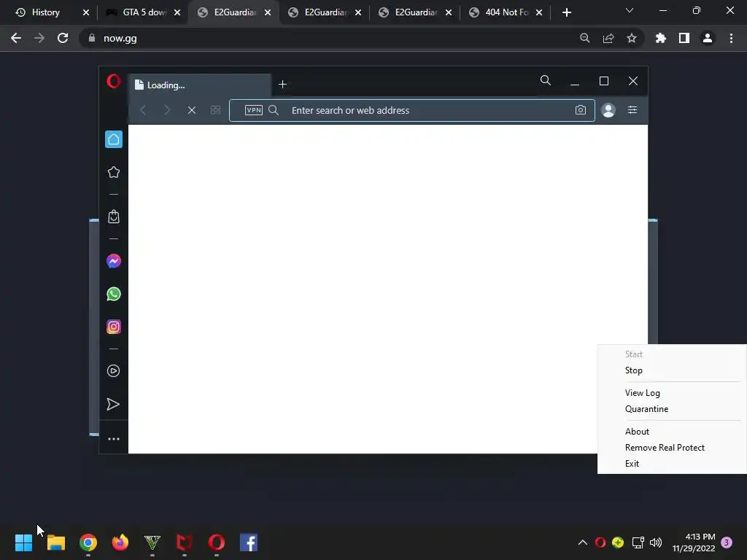Click Chrome zoom magnifier icon
This screenshot has height=560, width=747.
click(584, 38)
